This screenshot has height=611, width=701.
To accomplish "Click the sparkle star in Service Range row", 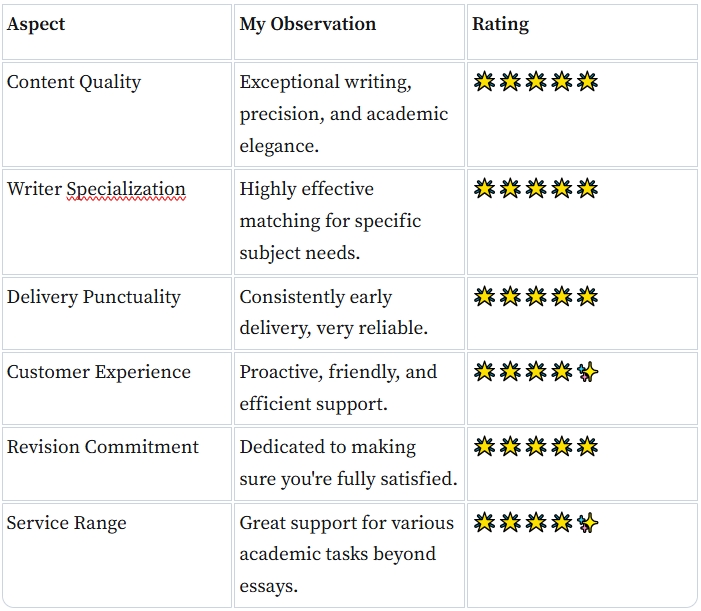I will (x=588, y=522).
